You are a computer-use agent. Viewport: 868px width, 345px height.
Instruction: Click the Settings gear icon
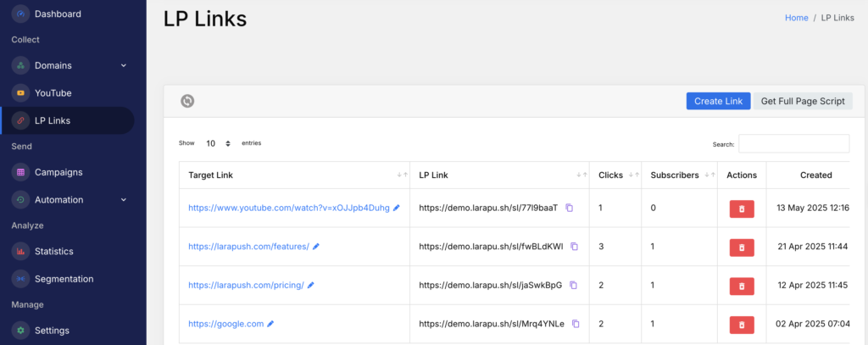pos(20,331)
